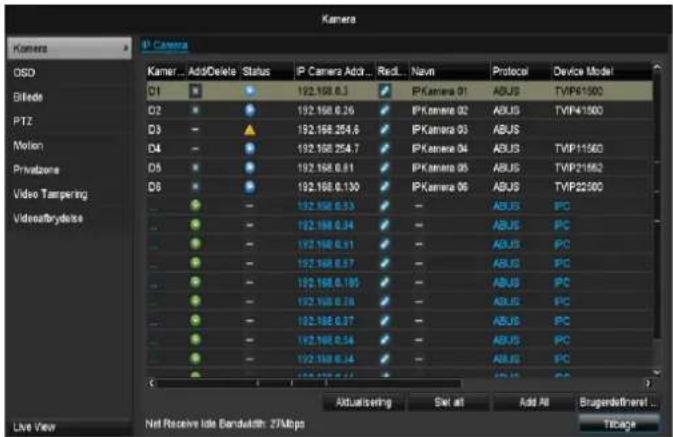The height and width of the screenshot is (437, 673).
Task: Delete camera D1 with its delete icon
Action: pyautogui.click(x=195, y=91)
